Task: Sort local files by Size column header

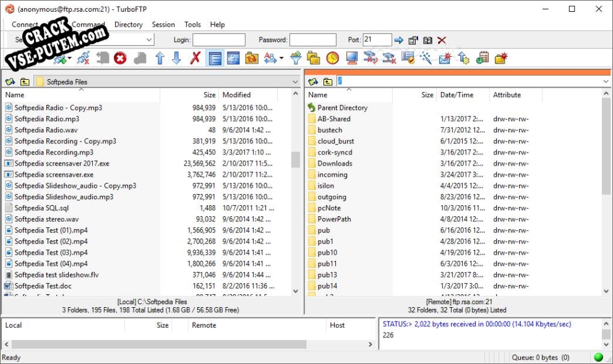Action: 190,95
